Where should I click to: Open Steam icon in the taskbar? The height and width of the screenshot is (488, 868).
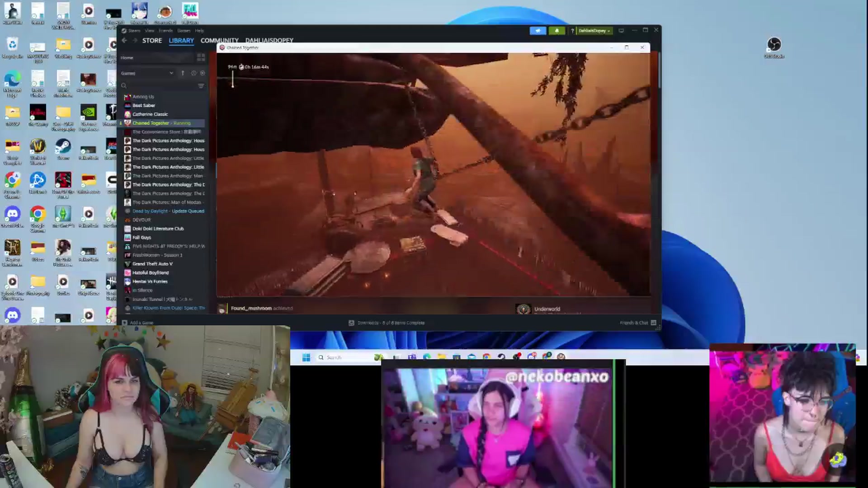pyautogui.click(x=501, y=357)
